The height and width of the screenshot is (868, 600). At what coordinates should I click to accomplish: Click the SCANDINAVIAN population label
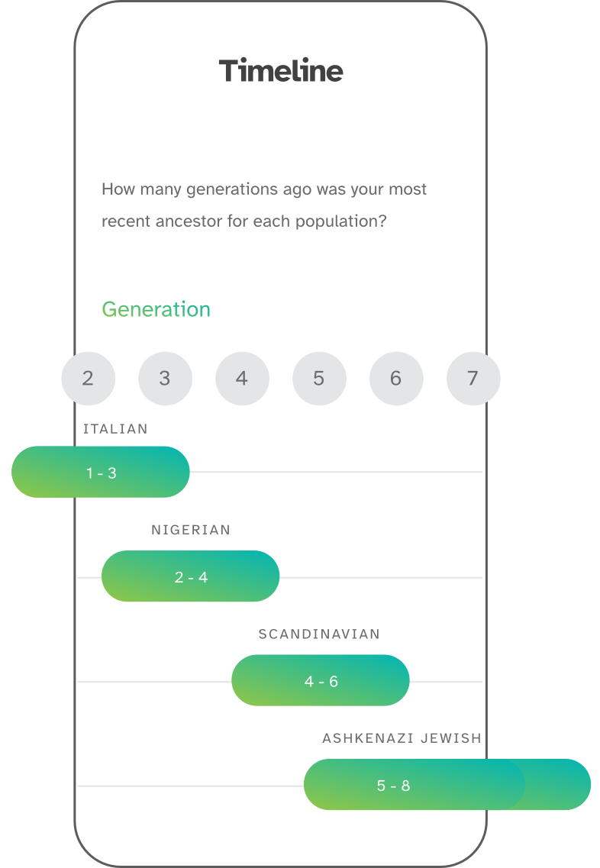tap(319, 634)
